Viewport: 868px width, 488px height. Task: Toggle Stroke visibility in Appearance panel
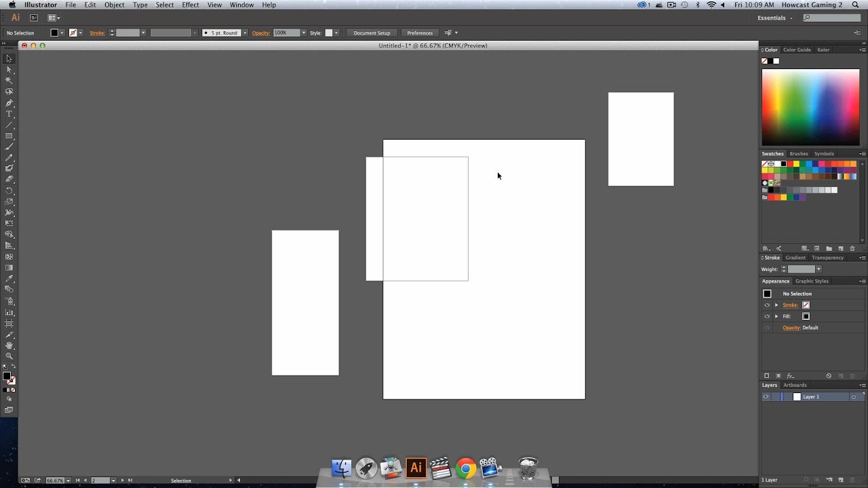tap(767, 305)
